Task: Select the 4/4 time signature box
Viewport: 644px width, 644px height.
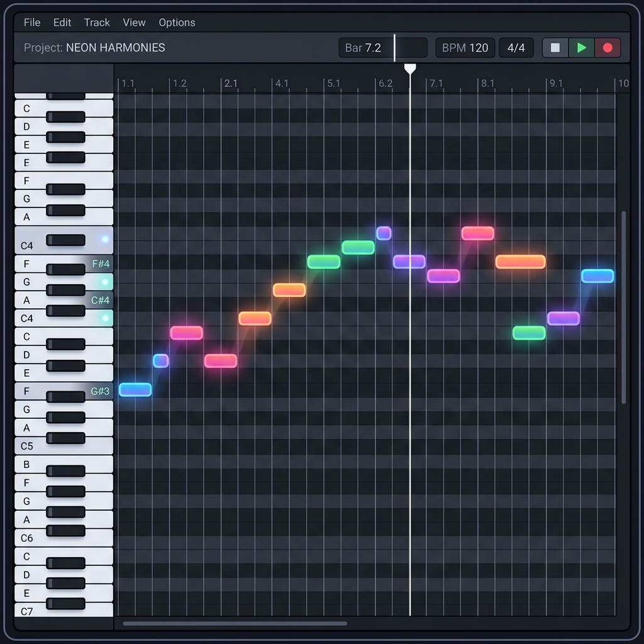Action: click(x=516, y=48)
